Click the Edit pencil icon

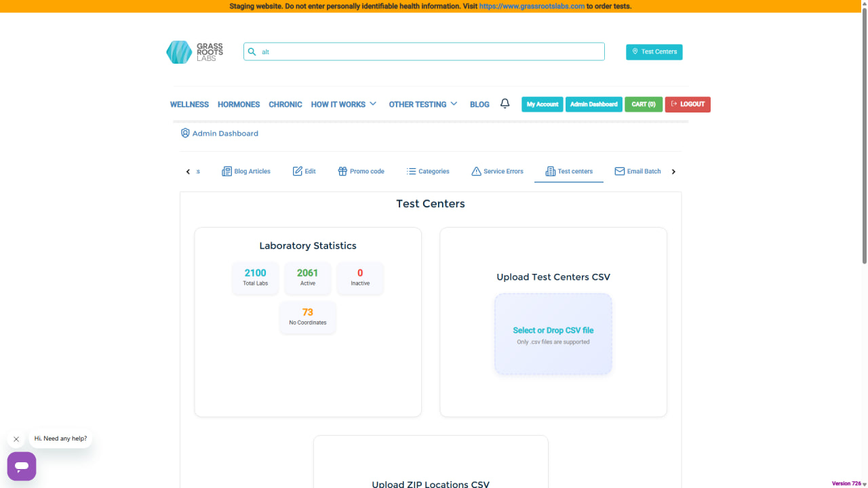point(297,171)
